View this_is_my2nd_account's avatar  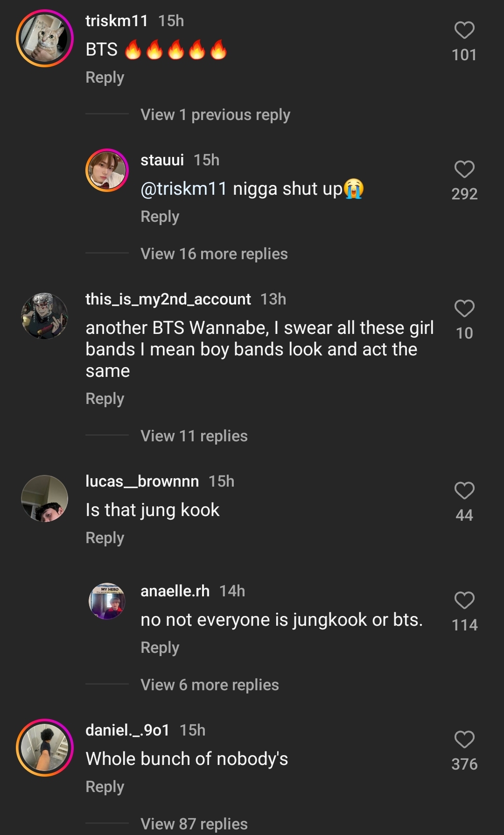click(45, 316)
